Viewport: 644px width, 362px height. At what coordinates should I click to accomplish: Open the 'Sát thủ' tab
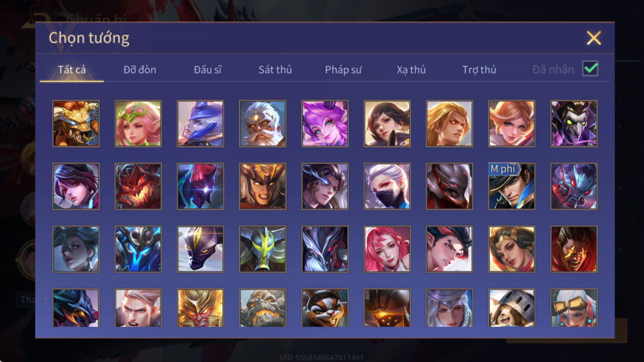(275, 70)
